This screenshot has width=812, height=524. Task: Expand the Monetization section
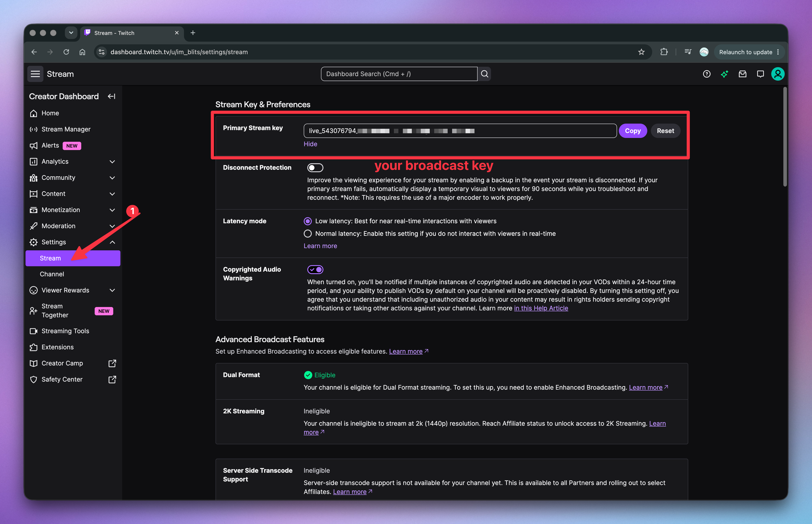(112, 210)
